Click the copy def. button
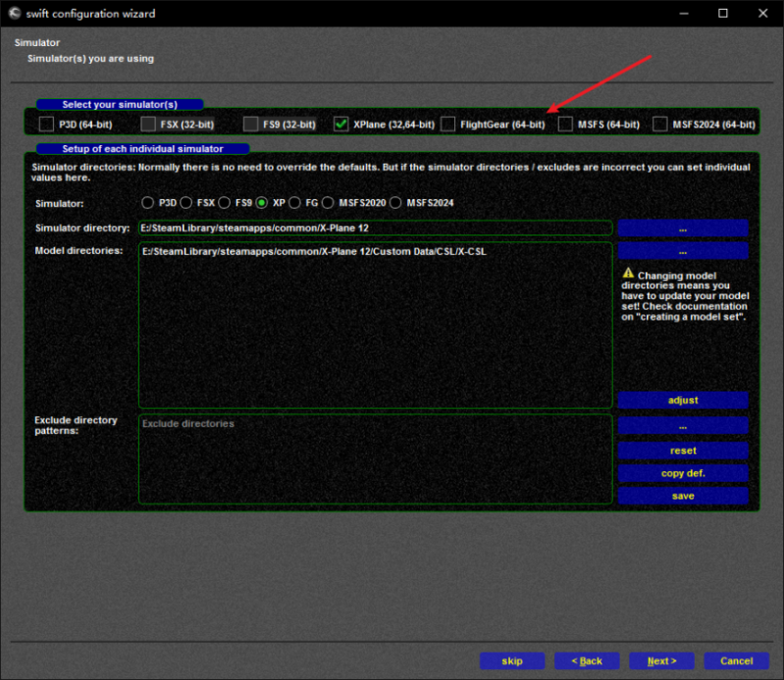The height and width of the screenshot is (680, 784). click(682, 473)
